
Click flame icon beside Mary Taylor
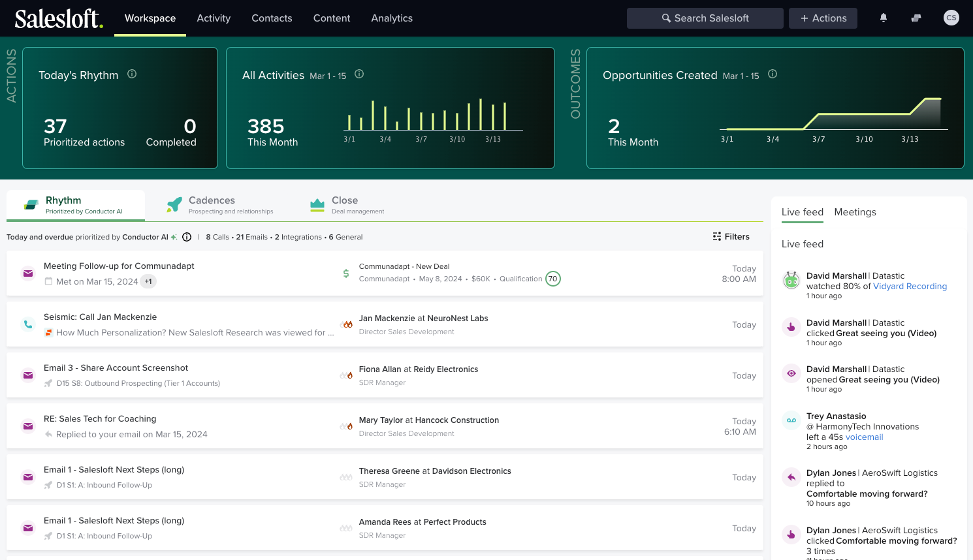click(346, 426)
